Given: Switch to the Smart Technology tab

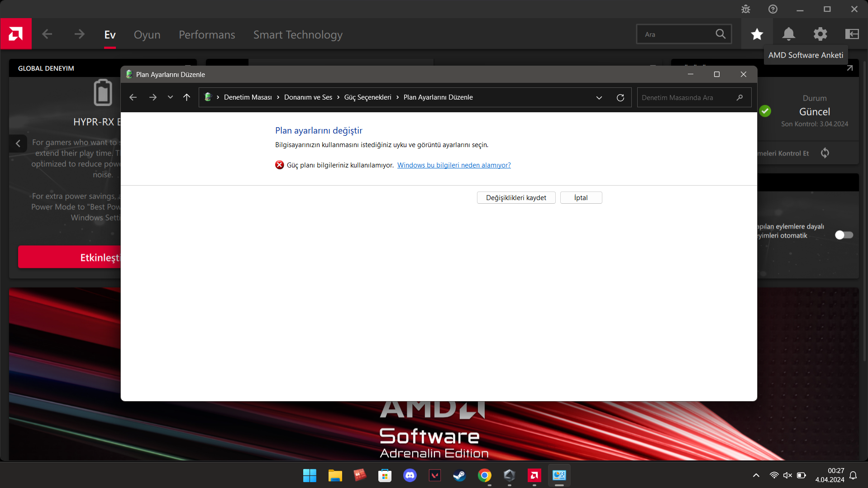Looking at the screenshot, I should pyautogui.click(x=298, y=34).
